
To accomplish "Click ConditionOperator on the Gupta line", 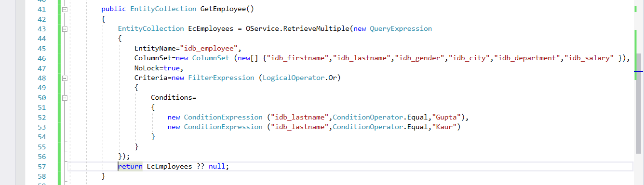I will (367, 117).
